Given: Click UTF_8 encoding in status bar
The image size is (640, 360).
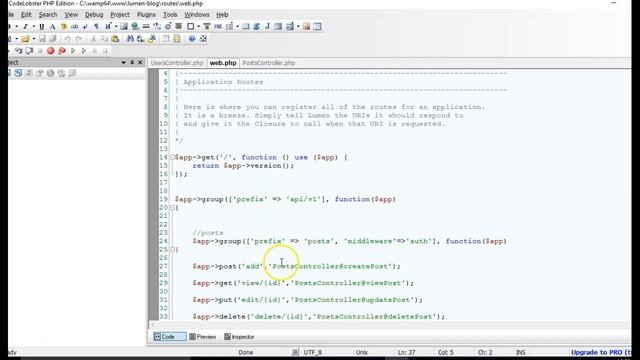Looking at the screenshot, I should [313, 352].
